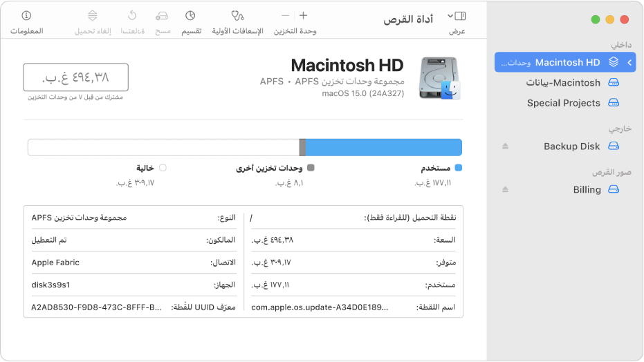Click the owners value تم التعطيل
The height and width of the screenshot is (362, 644).
coord(49,240)
